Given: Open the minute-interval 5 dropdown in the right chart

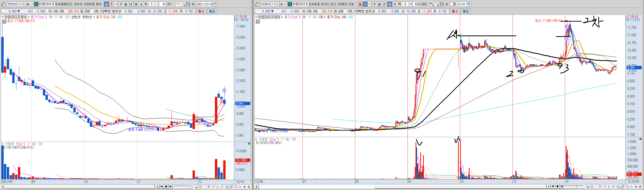Looking at the screenshot, I should pos(410,4).
